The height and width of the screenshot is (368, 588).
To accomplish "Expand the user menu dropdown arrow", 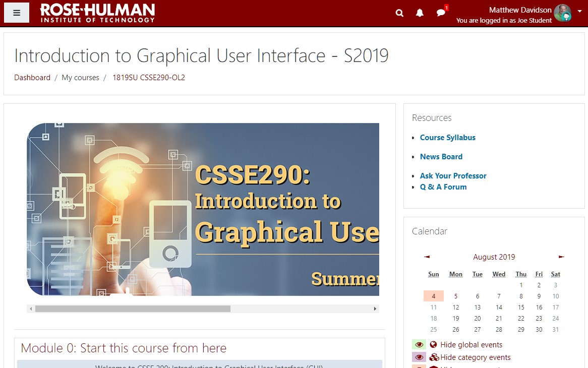I will [579, 11].
